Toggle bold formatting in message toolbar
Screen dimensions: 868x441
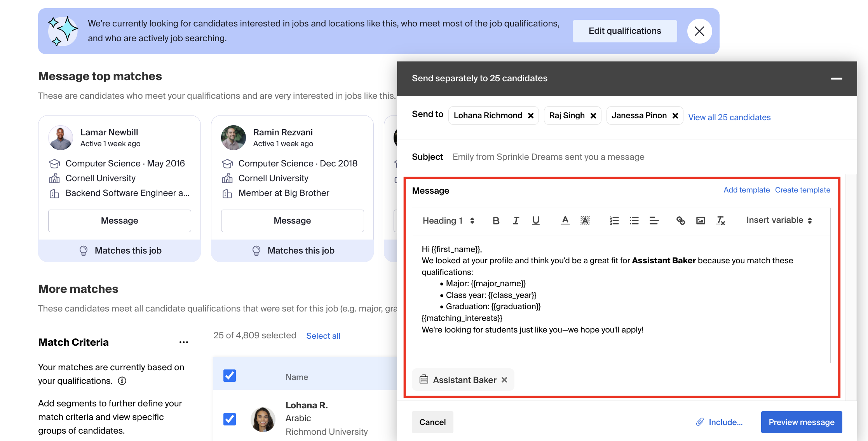pos(496,220)
